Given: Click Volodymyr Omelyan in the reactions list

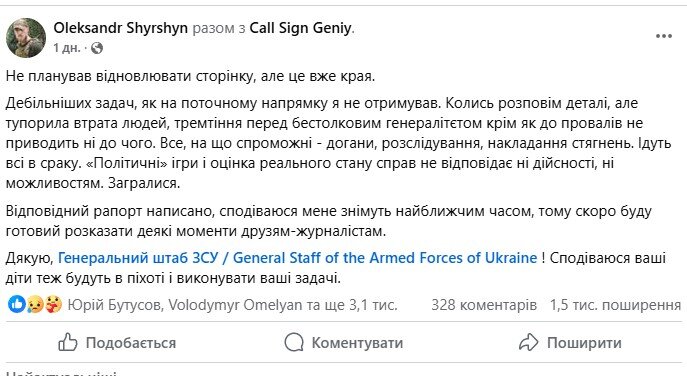Looking at the screenshot, I should pyautogui.click(x=235, y=305).
